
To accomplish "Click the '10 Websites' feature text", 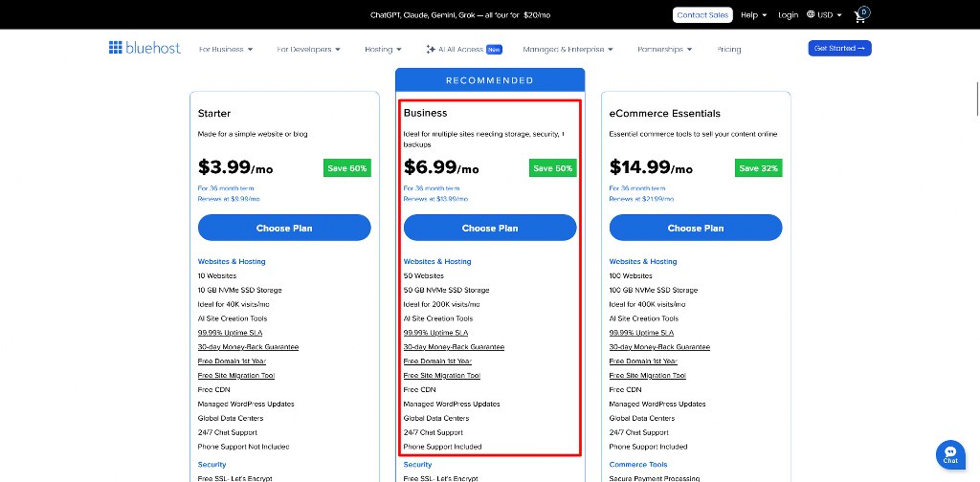I will (217, 276).
